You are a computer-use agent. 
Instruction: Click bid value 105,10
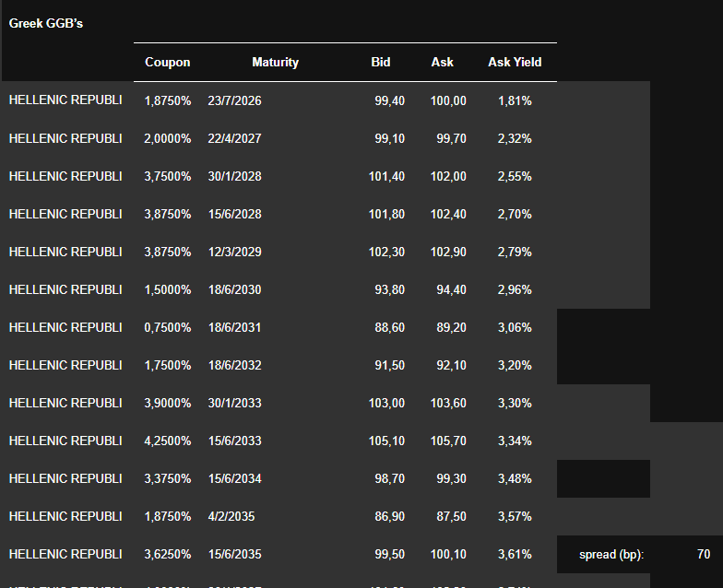click(x=386, y=441)
